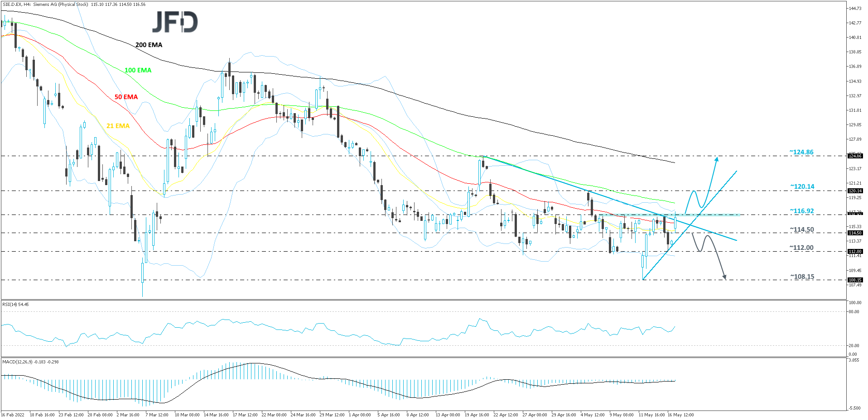
Task: Click the 108.15 price tag on axis
Action: point(855,280)
